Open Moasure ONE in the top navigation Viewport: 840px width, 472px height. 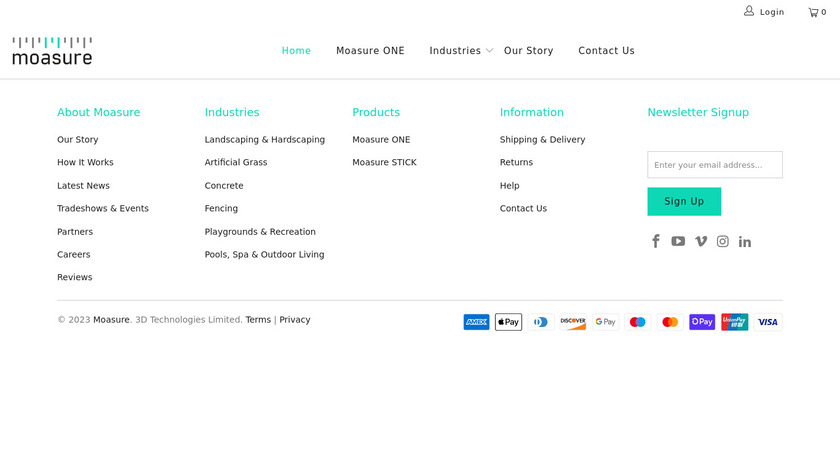click(x=370, y=51)
